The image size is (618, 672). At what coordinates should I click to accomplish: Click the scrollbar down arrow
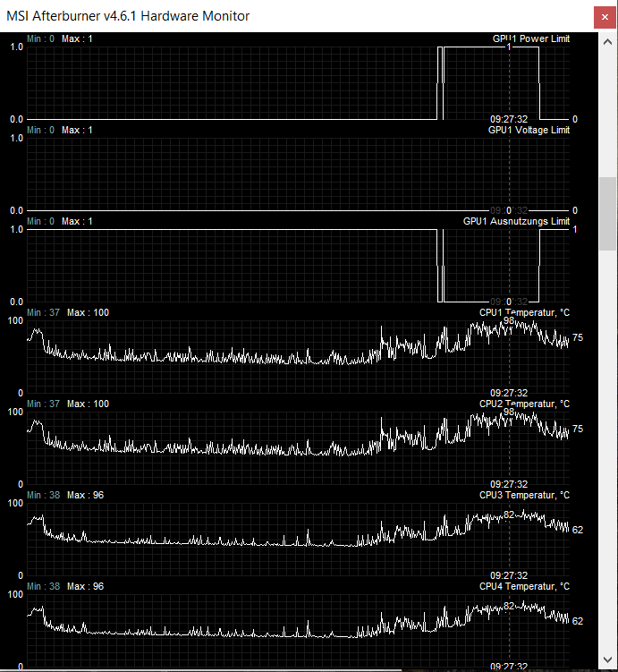607,659
